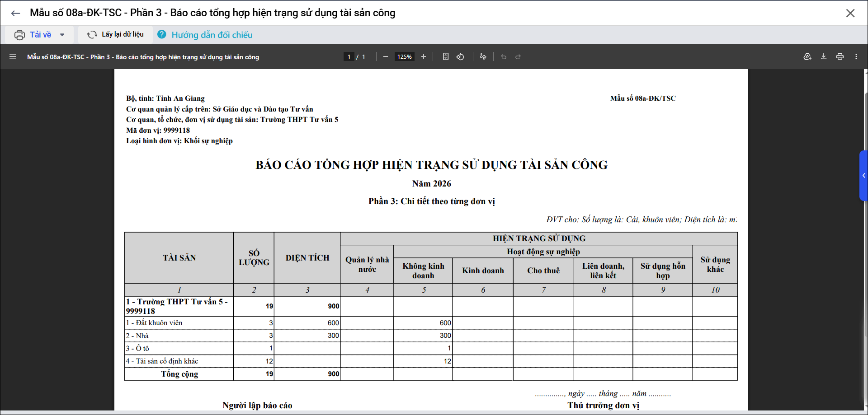Rotate the document counterclockwise

[460, 57]
